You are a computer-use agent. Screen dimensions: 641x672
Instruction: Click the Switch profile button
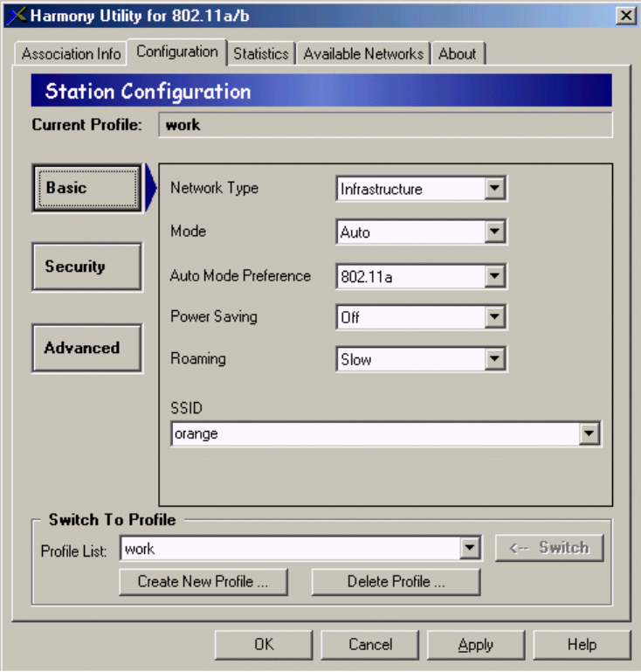(x=549, y=548)
